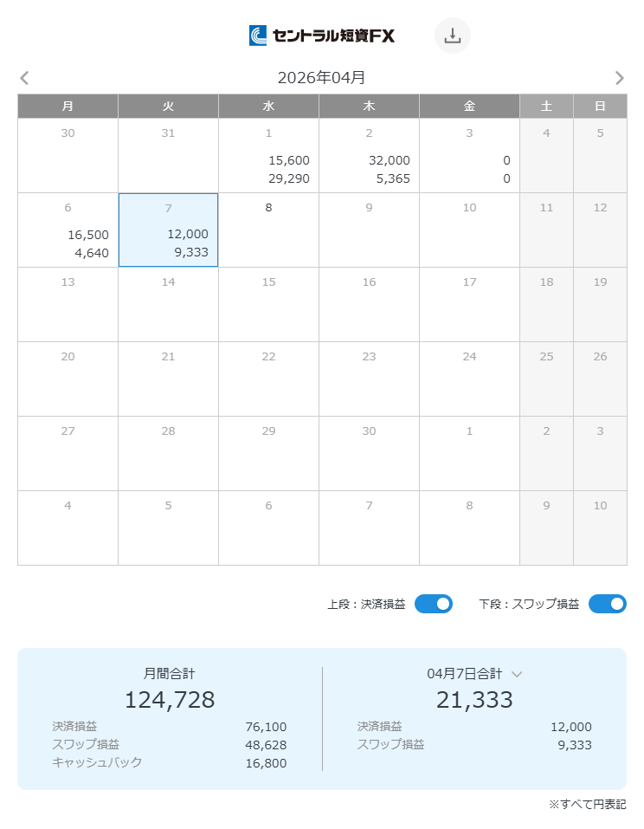Viewport: 644px width, 829px height.
Task: Click the キャッシュバック row amount 16,800
Action: tap(266, 763)
